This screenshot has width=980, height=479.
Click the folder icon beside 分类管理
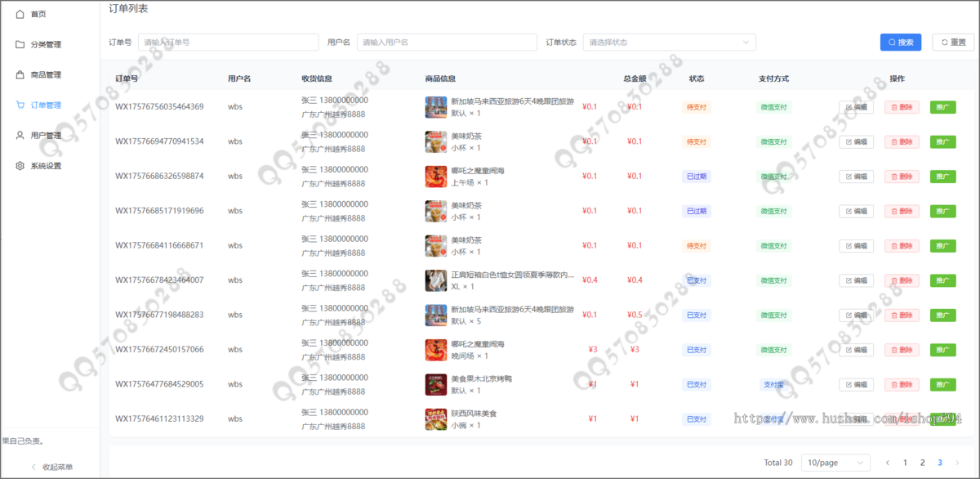[20, 44]
